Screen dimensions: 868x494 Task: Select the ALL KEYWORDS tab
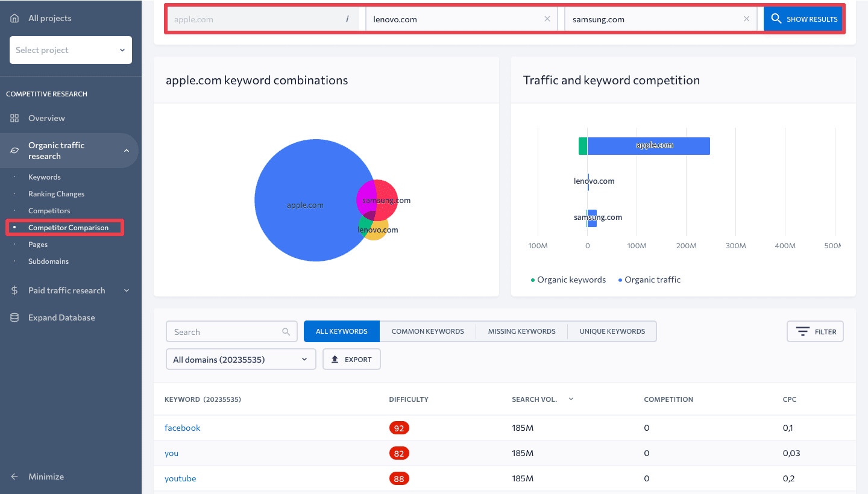pos(342,331)
